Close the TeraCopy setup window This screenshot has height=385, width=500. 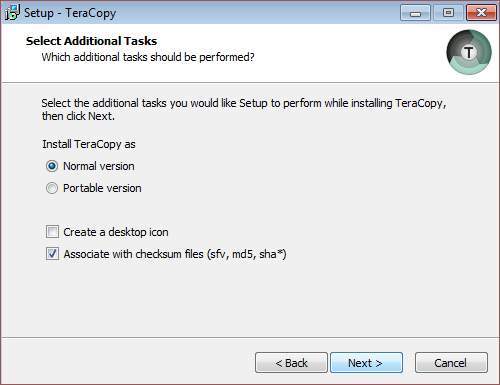481,13
